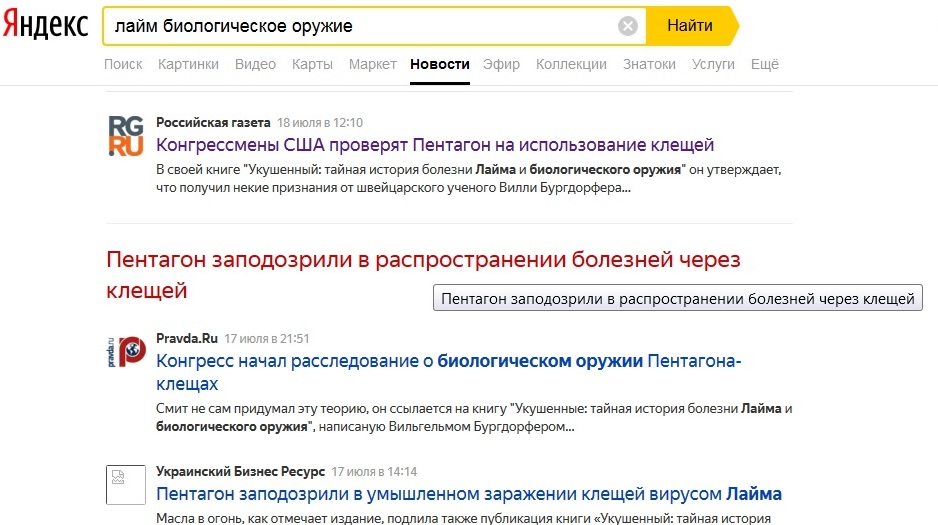Click the Pravda.Ru source logo

click(x=126, y=352)
